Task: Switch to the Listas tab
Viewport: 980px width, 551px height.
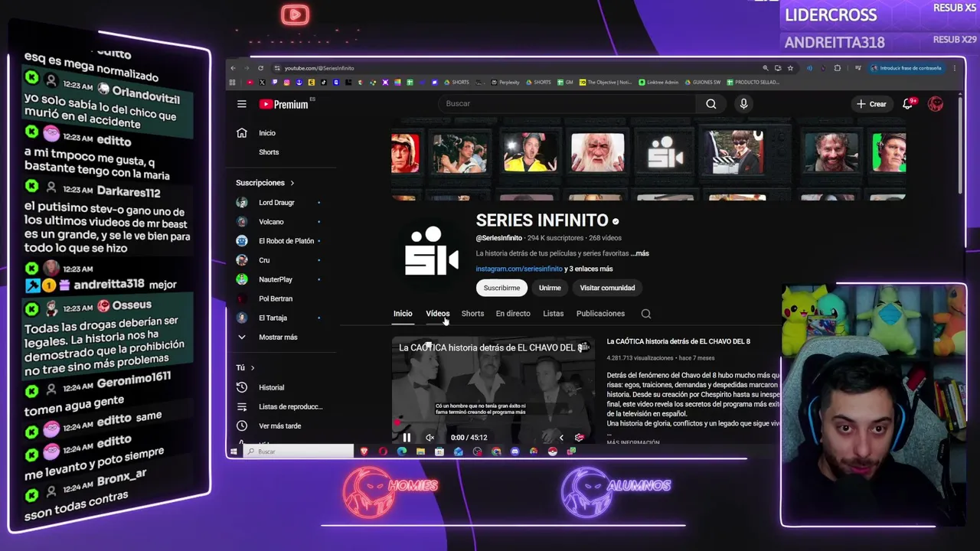Action: click(x=554, y=314)
